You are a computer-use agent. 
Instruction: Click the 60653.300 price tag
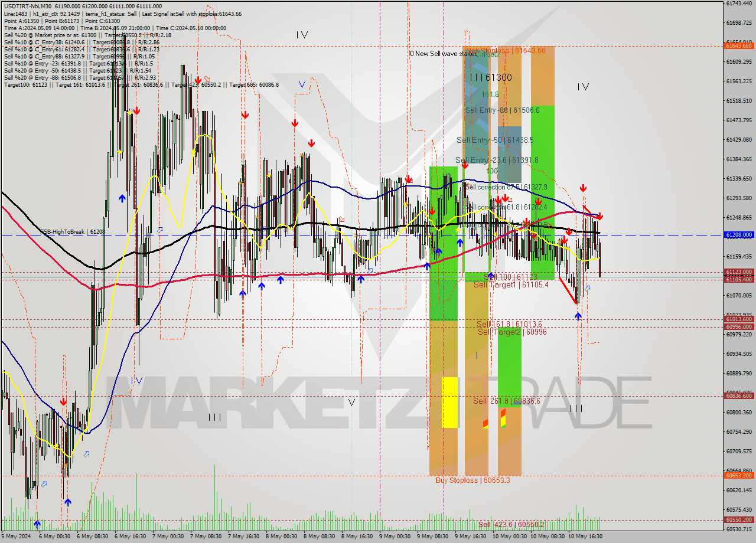tap(738, 475)
